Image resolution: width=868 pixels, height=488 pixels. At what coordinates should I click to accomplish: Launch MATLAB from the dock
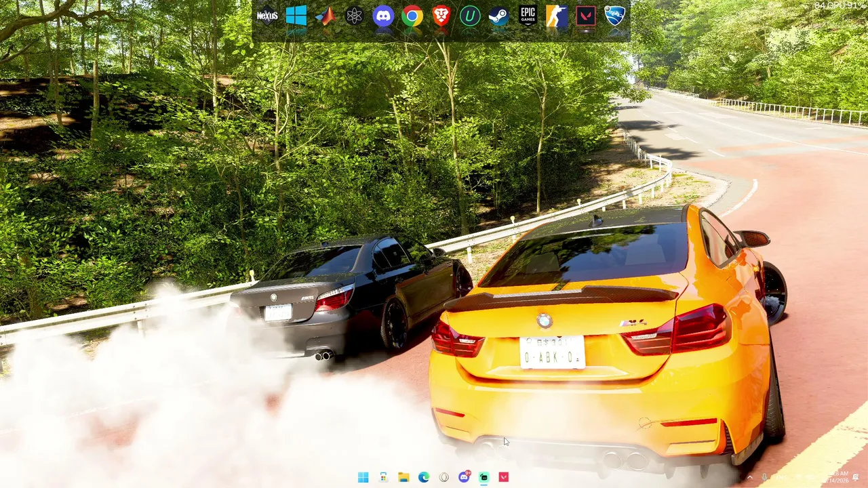click(x=325, y=16)
